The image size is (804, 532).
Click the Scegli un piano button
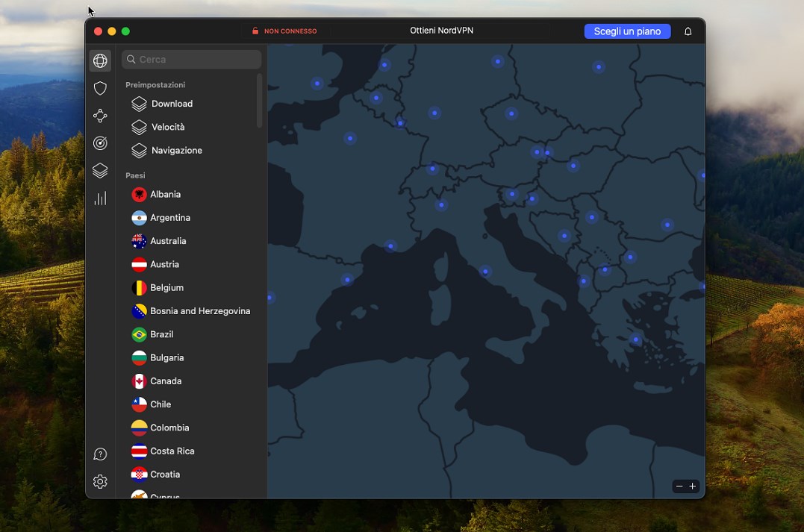[627, 31]
